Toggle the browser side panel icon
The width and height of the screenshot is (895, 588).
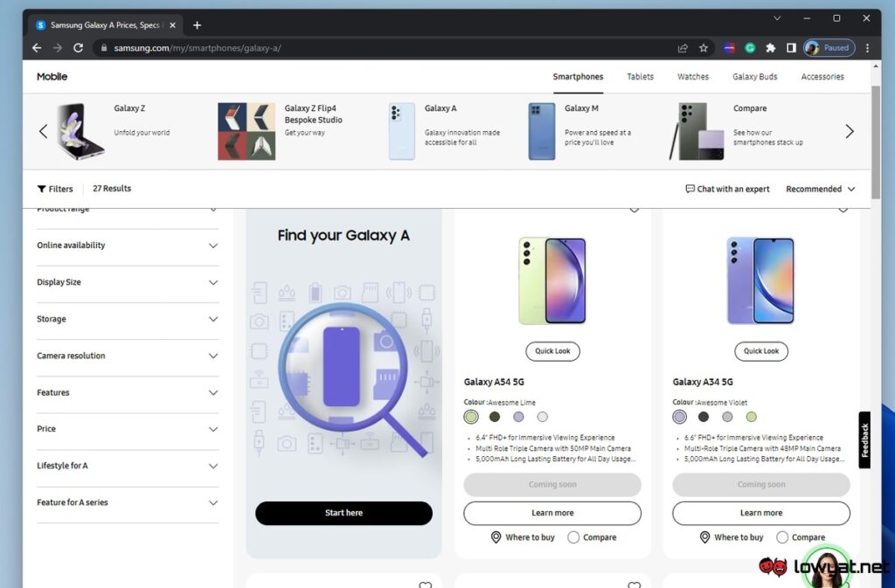791,48
